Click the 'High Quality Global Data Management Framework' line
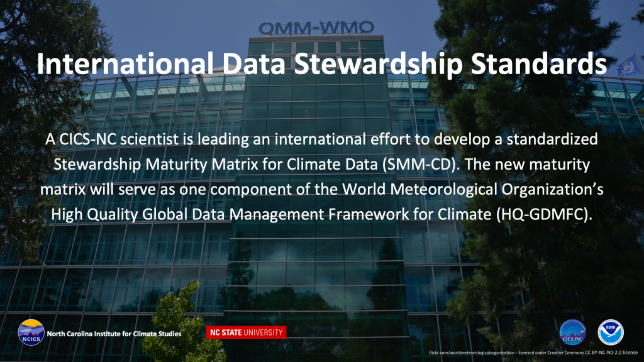 tap(321, 214)
